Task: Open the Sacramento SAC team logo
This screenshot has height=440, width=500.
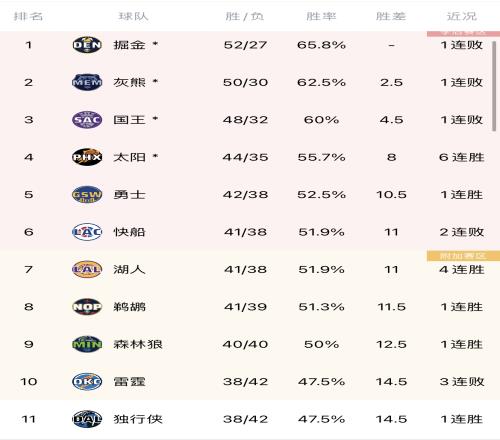Action: point(87,120)
